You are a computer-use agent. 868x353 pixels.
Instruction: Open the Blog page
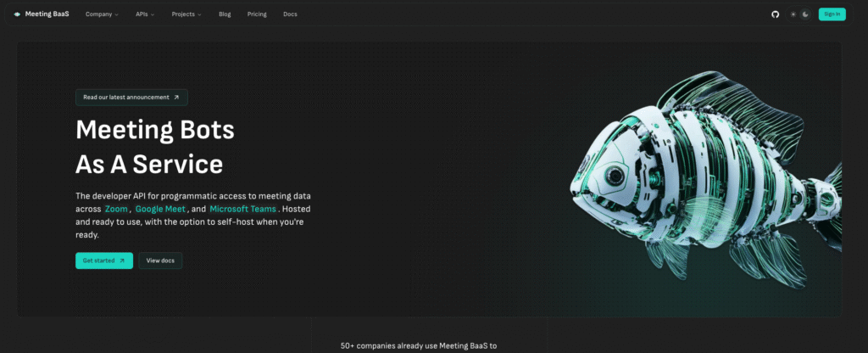coord(225,14)
